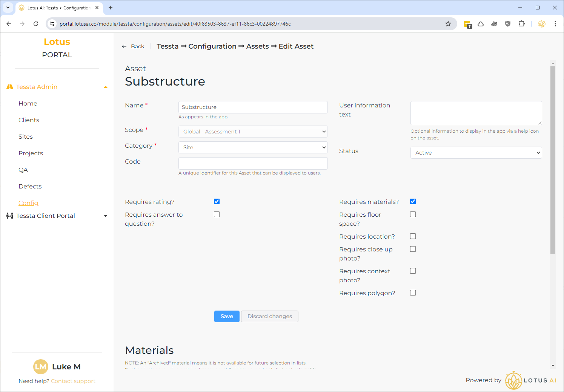Click the Tessta Client Portal people icon

point(10,216)
